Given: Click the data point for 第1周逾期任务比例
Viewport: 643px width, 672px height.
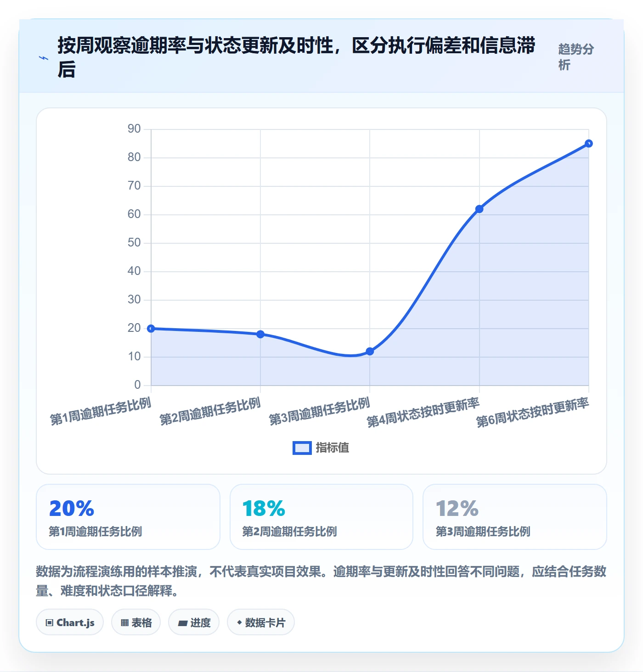Looking at the screenshot, I should (151, 328).
